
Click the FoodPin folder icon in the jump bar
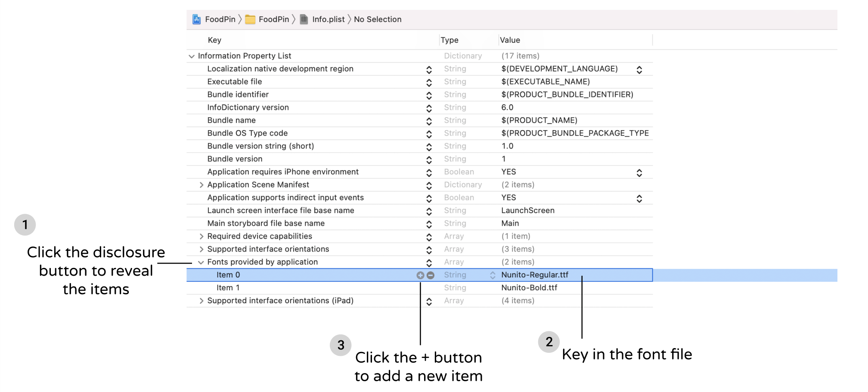click(251, 19)
